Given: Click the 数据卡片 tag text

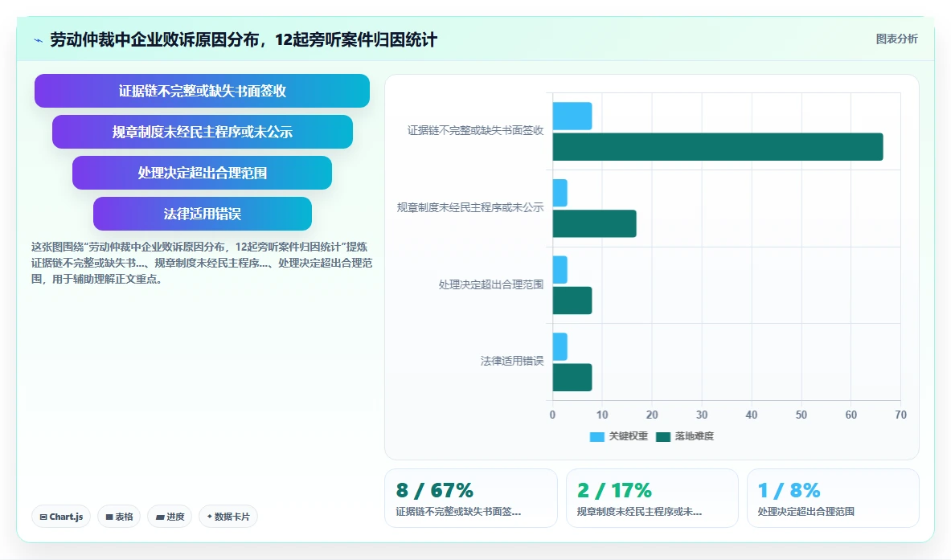Looking at the screenshot, I should coord(232,517).
